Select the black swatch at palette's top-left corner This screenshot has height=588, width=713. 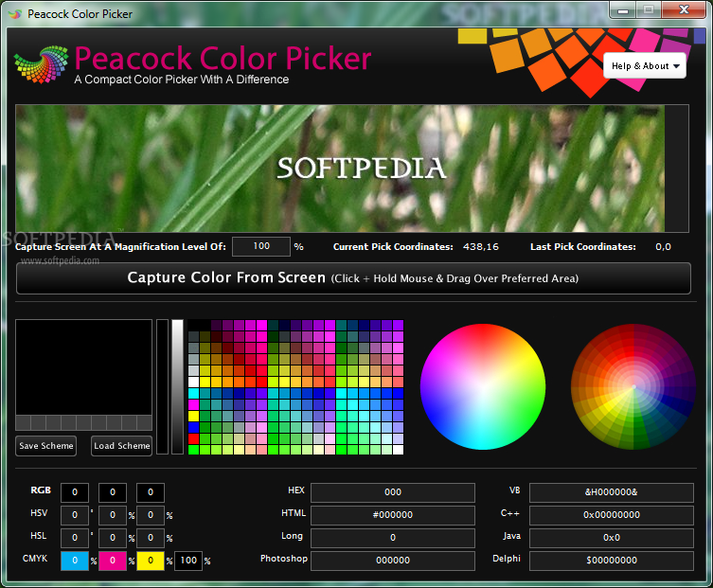(x=194, y=325)
